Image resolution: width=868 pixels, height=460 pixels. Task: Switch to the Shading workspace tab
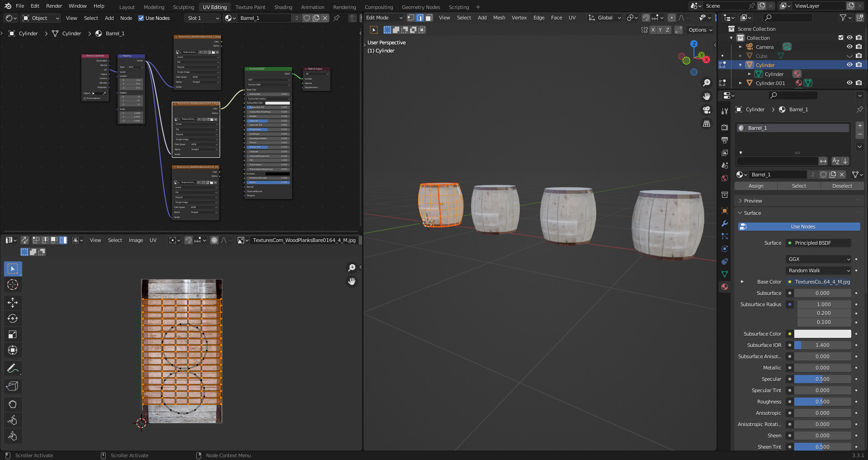point(283,7)
